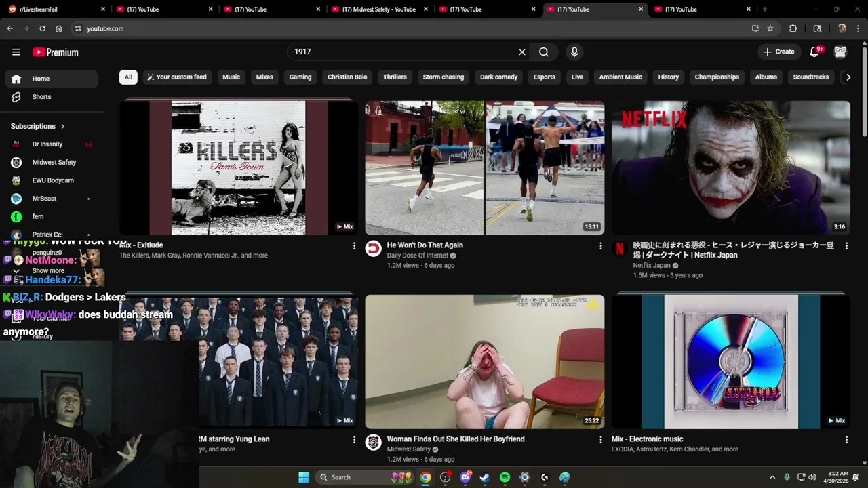
Task: Click the youtube.com address bar
Action: [x=407, y=28]
